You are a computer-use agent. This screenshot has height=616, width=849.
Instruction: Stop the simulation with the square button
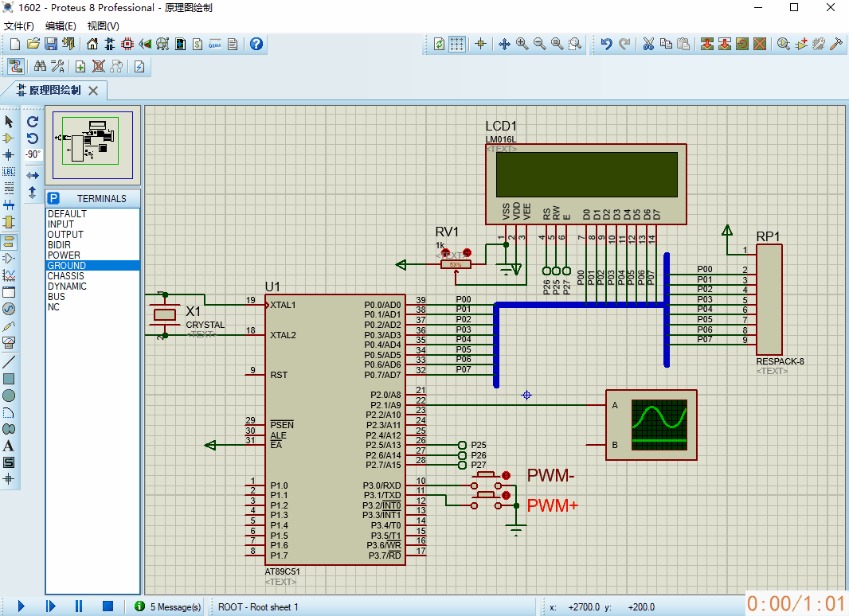tap(108, 606)
